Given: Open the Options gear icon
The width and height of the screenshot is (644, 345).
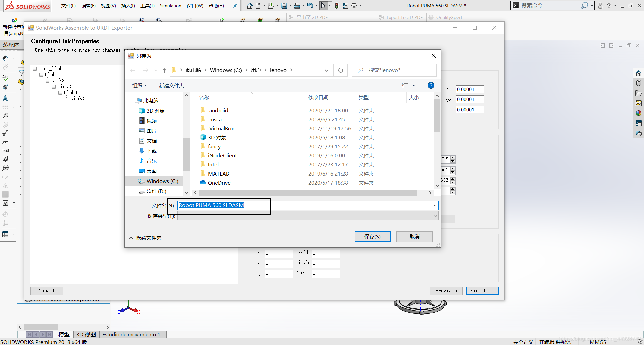Looking at the screenshot, I should [x=354, y=6].
